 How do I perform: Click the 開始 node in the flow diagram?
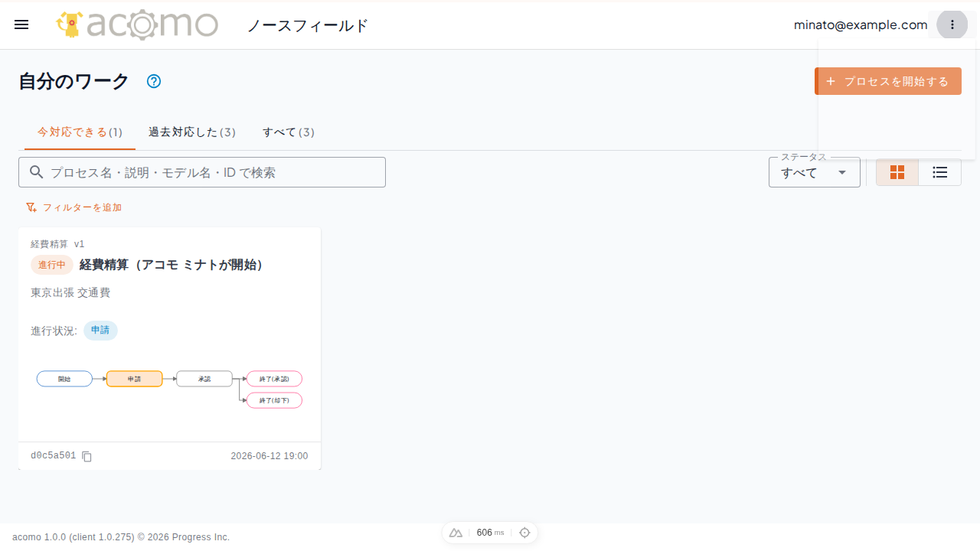click(64, 379)
